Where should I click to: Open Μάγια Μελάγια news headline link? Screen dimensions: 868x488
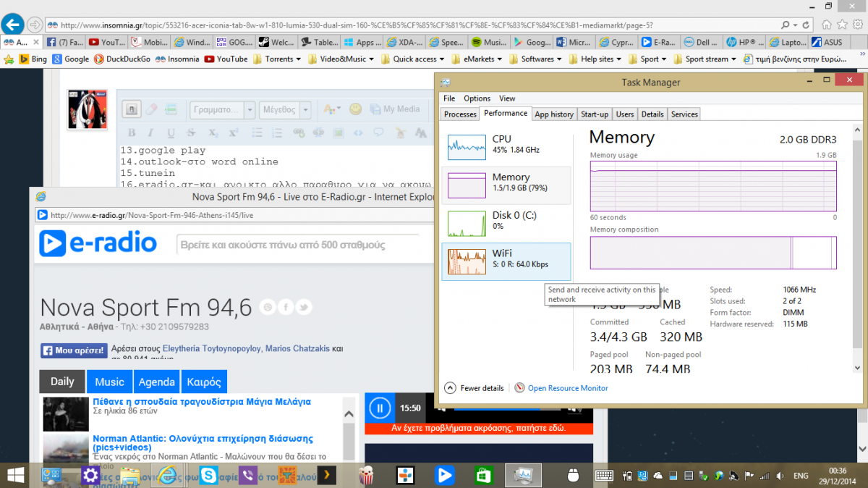point(202,401)
